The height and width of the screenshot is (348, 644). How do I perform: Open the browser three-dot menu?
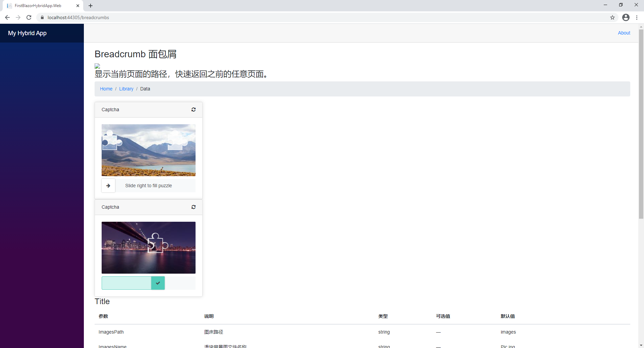(x=637, y=17)
